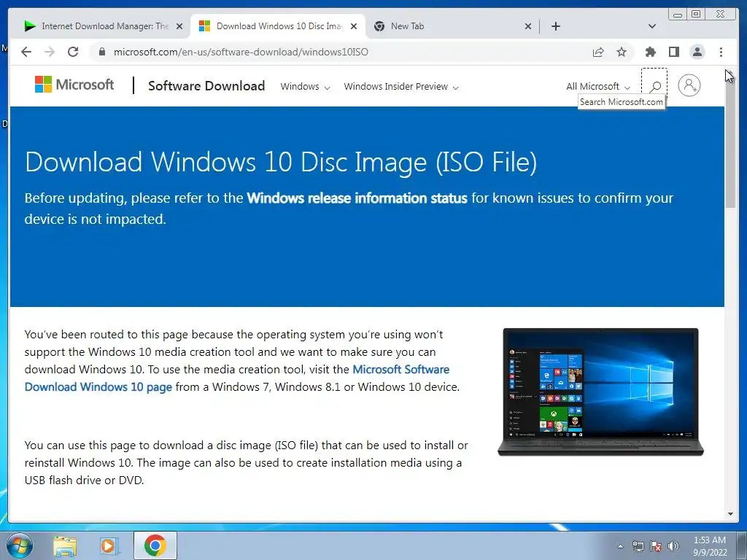Click the forward navigation arrow
747x560 pixels.
click(50, 52)
